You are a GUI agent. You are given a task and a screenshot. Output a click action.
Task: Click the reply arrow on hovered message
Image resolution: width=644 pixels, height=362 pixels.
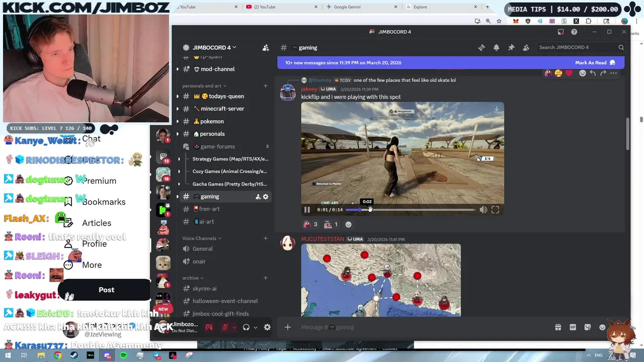point(593,73)
